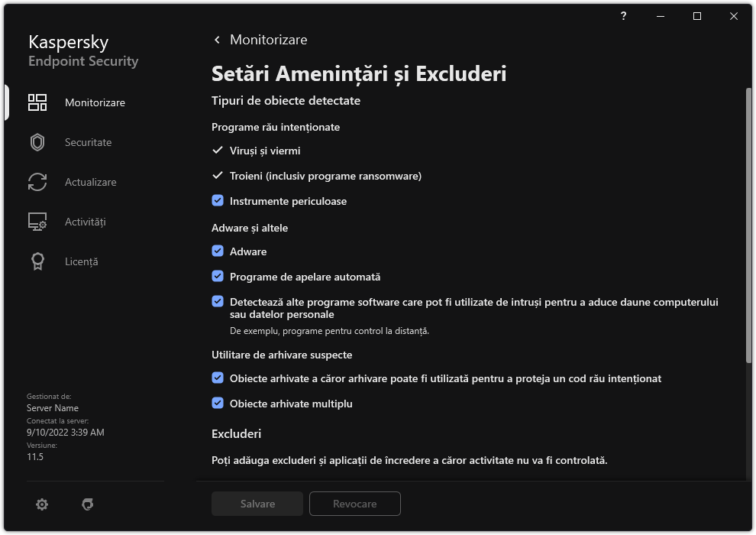The height and width of the screenshot is (535, 756).
Task: Switch to the Actualizare section label
Action: 90,182
